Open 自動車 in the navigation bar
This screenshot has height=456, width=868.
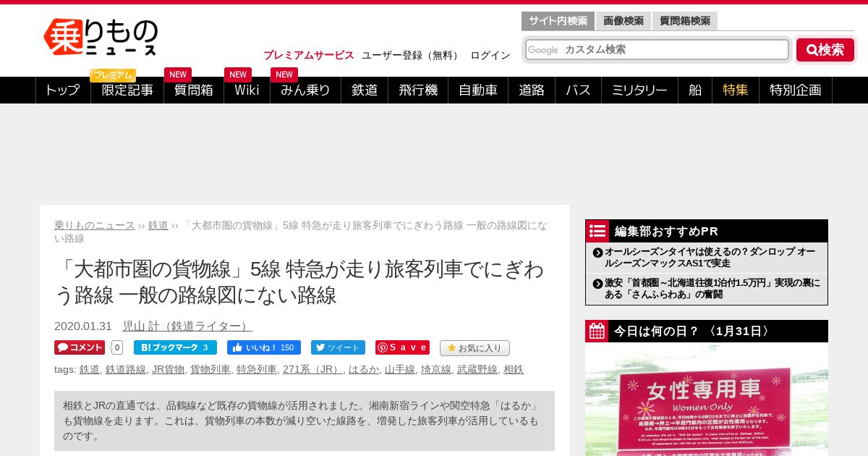(x=478, y=90)
